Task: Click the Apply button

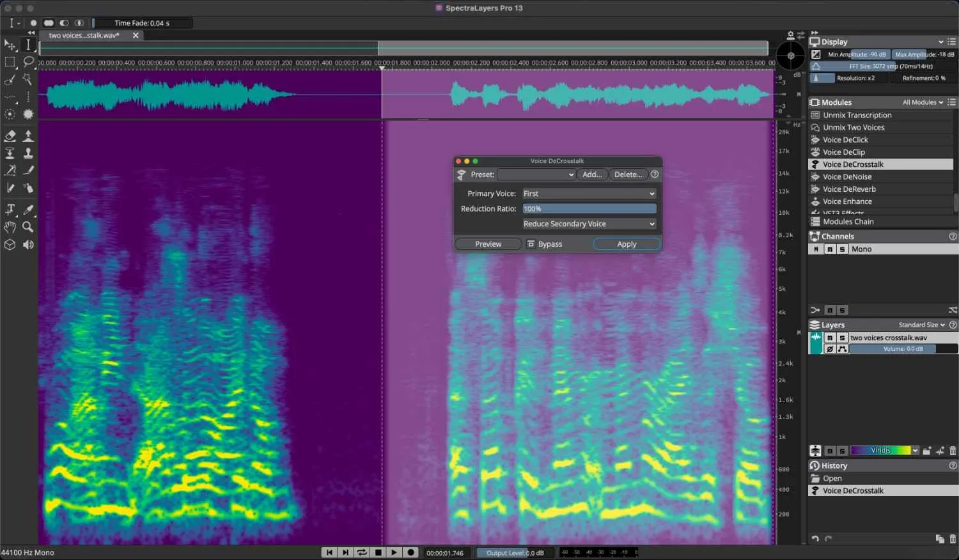Action: (627, 244)
